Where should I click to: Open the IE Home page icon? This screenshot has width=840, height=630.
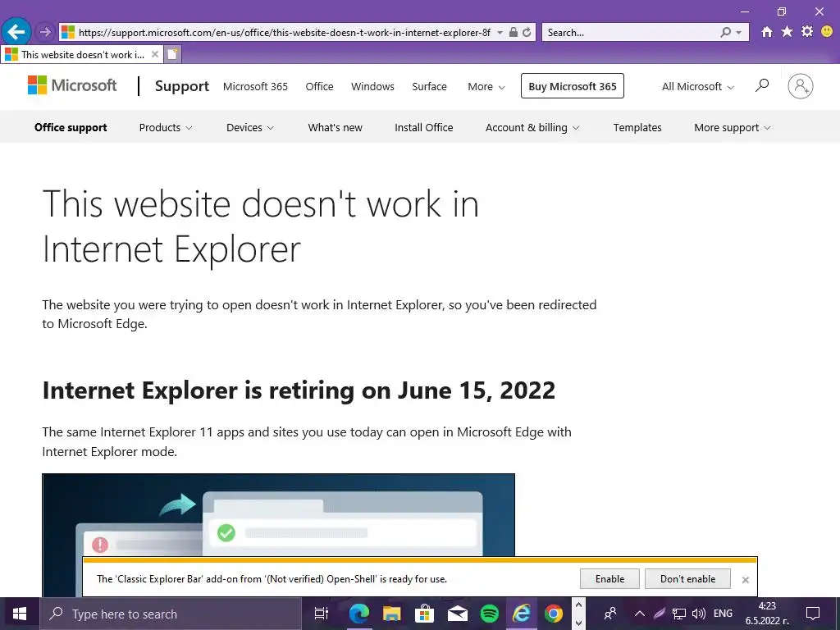[767, 32]
